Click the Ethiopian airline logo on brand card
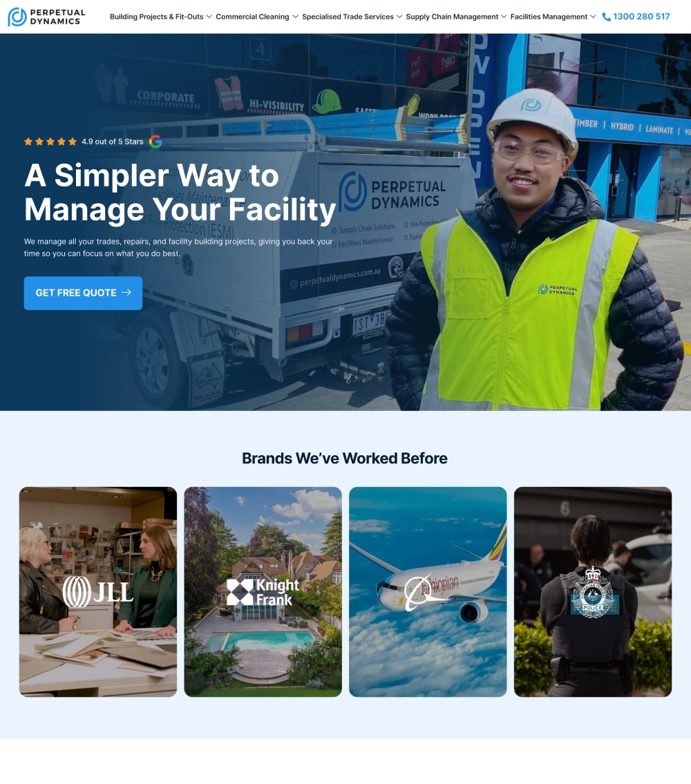 431,592
